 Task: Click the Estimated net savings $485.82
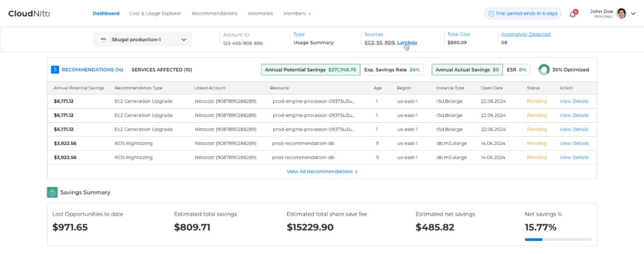click(x=435, y=227)
